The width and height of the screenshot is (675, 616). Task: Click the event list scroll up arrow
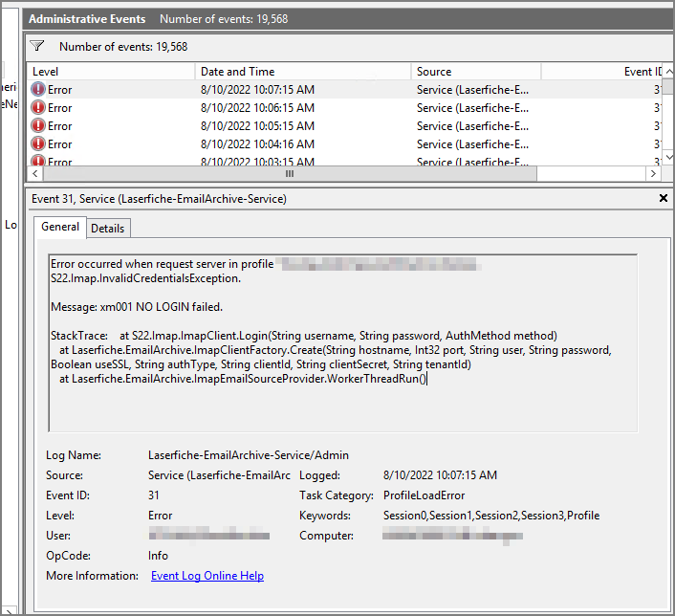pyautogui.click(x=668, y=71)
